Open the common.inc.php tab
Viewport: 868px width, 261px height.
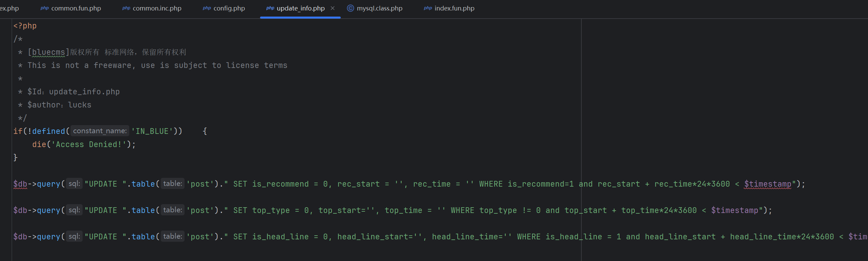pyautogui.click(x=152, y=8)
